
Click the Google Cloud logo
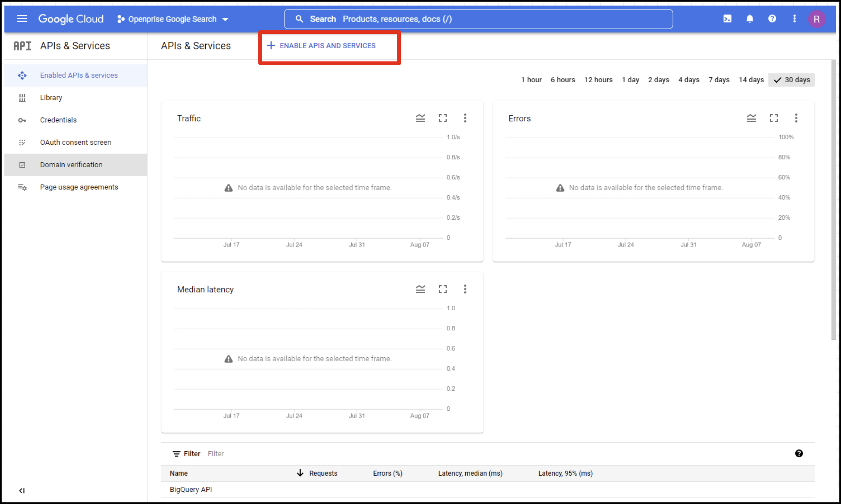(x=71, y=19)
